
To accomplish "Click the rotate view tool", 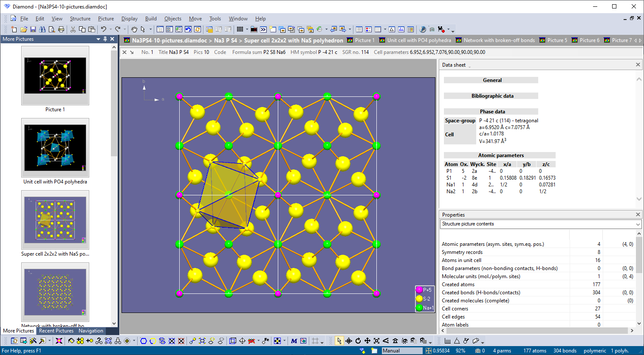I will 358,341.
